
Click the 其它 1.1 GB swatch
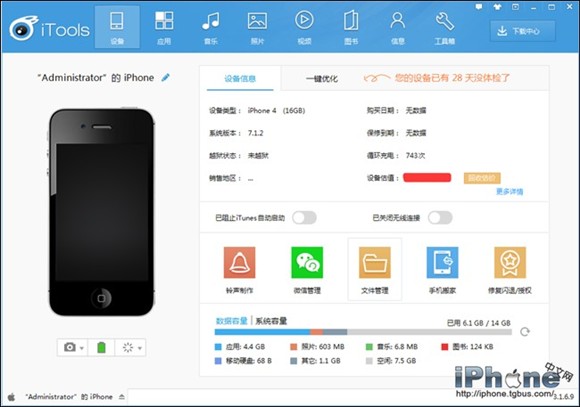[x=294, y=361]
